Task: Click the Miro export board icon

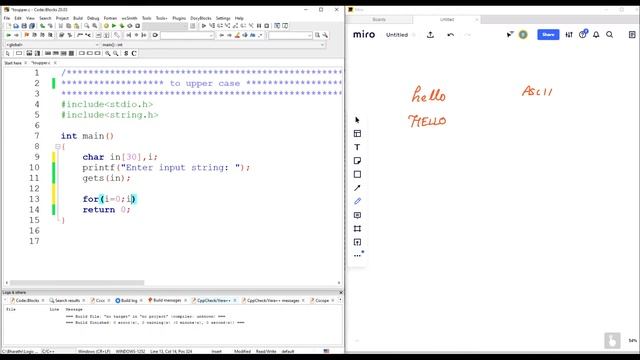Action: 430,35
